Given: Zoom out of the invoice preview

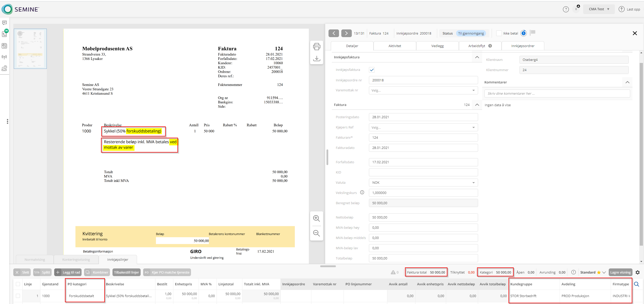Looking at the screenshot, I should (317, 233).
